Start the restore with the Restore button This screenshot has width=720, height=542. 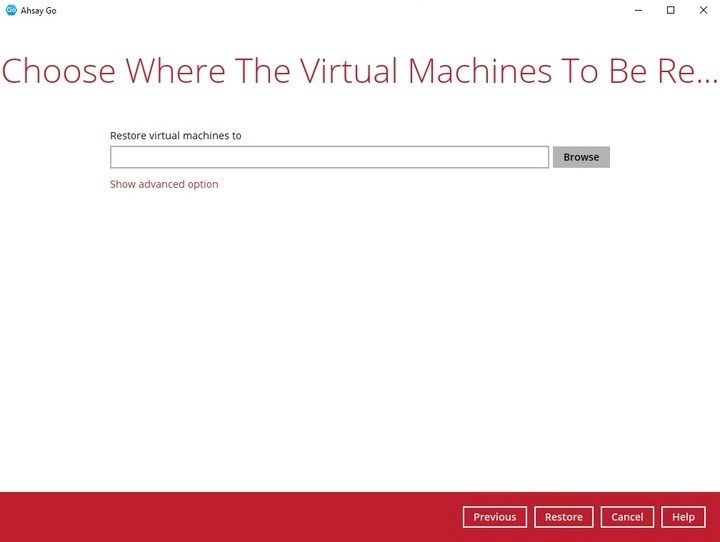point(563,517)
